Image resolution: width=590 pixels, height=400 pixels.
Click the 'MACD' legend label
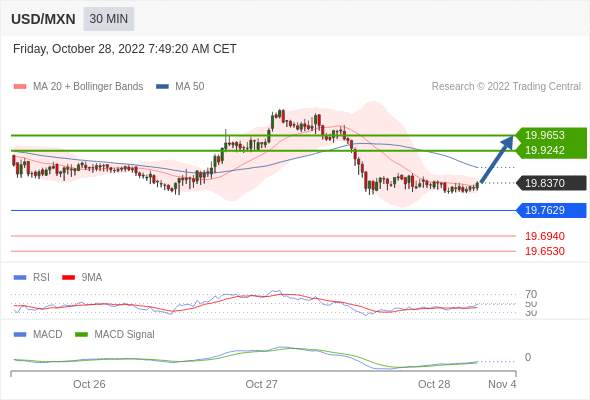(48, 335)
